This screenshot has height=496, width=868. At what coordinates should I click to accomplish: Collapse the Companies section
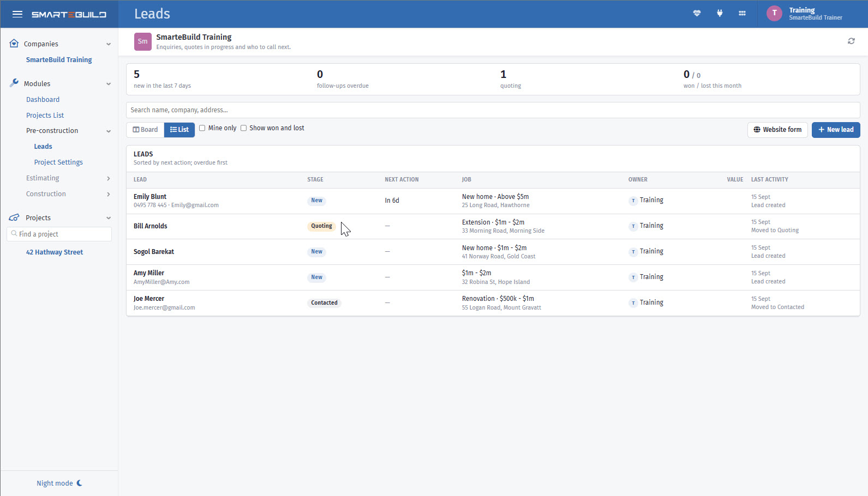pos(109,44)
